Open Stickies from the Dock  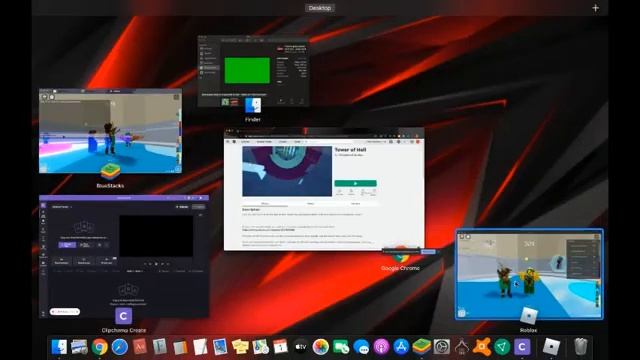coord(240,347)
